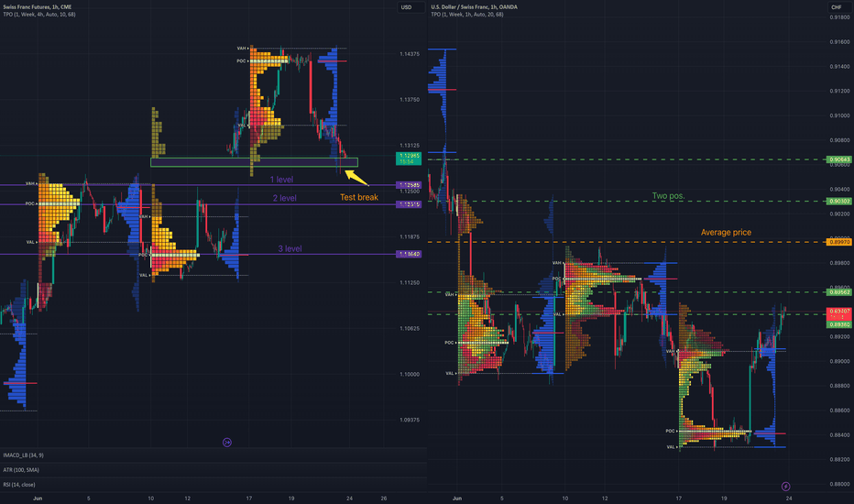Click the red 0.89407 current price label

[x=838, y=313]
